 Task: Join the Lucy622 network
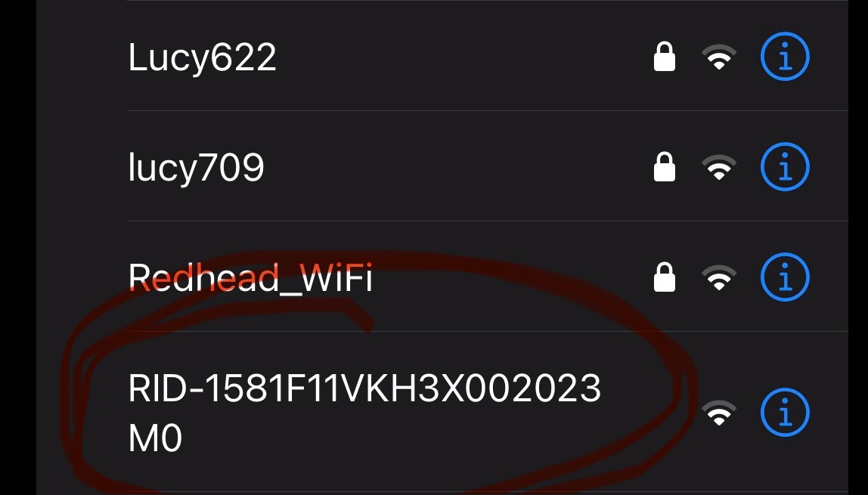(x=202, y=57)
